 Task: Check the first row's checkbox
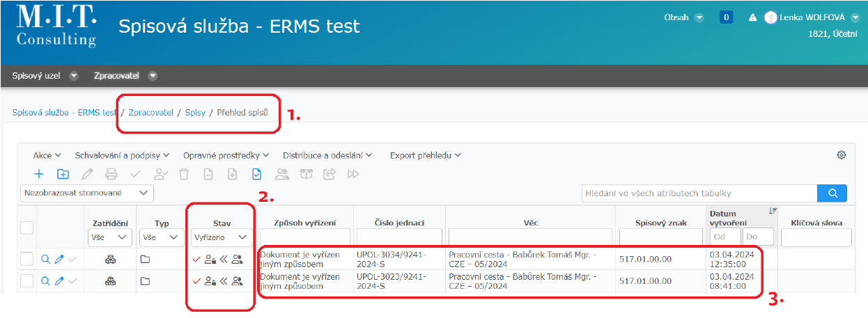[26, 260]
